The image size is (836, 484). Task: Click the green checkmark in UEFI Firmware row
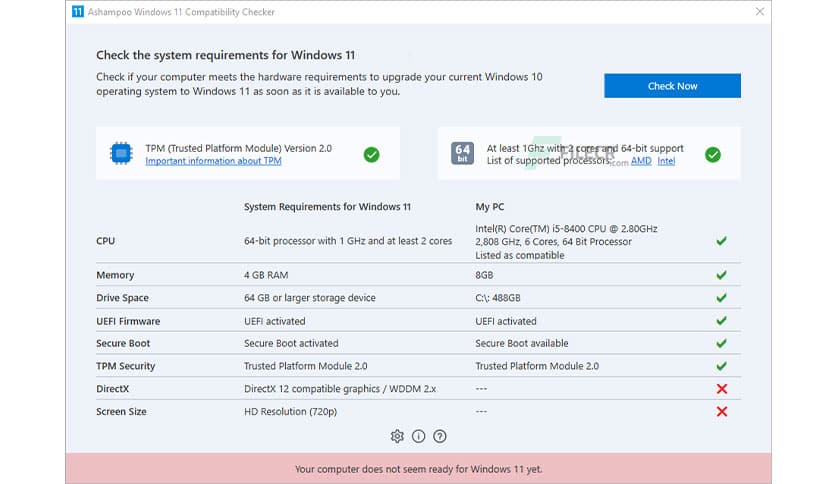tap(721, 320)
